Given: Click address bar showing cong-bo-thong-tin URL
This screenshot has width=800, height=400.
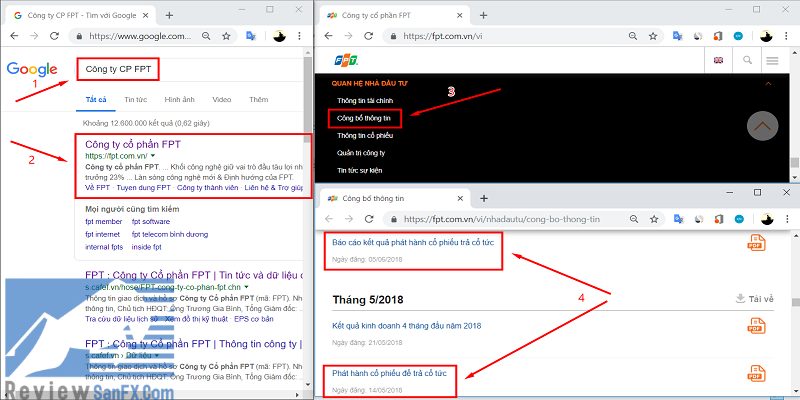Looking at the screenshot, I should tap(510, 219).
